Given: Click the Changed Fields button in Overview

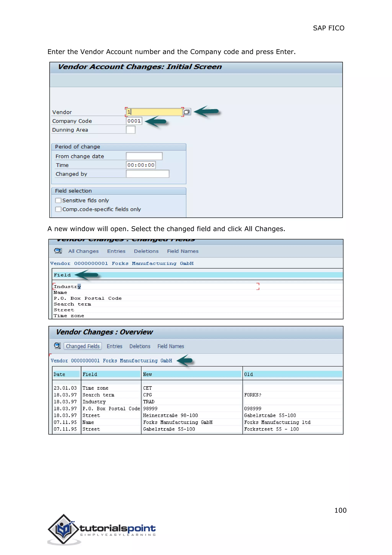Looking at the screenshot, I should tap(83, 346).
